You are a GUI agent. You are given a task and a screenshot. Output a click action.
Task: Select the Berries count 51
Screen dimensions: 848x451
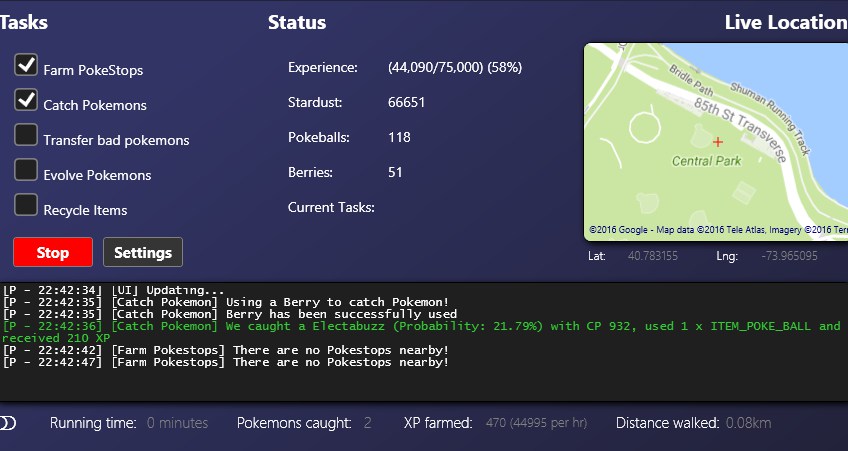[x=395, y=173]
